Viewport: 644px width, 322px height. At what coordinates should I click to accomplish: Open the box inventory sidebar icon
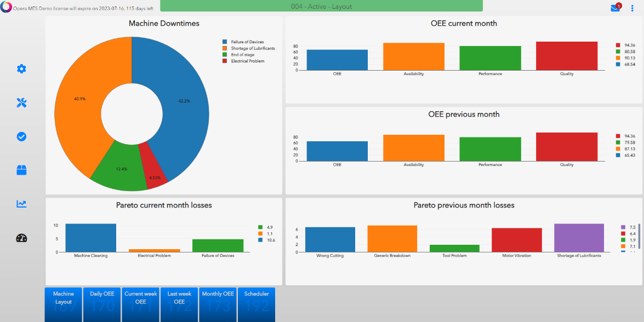(x=21, y=170)
